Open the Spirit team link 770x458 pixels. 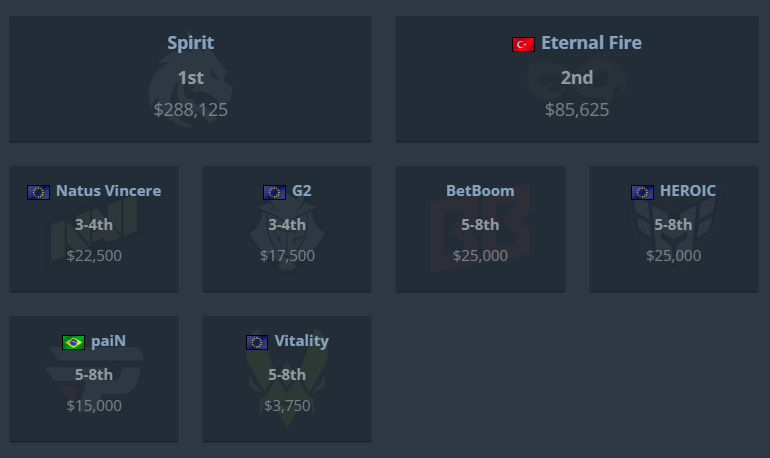pos(190,43)
